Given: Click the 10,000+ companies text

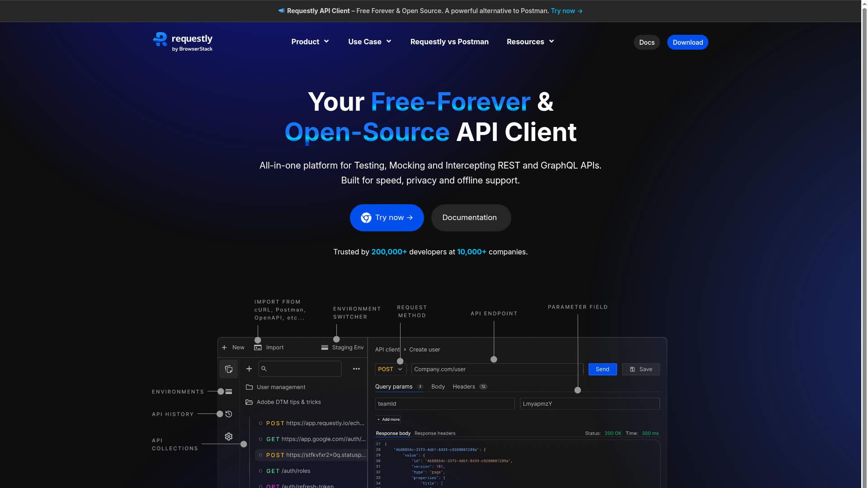Looking at the screenshot, I should (x=472, y=252).
